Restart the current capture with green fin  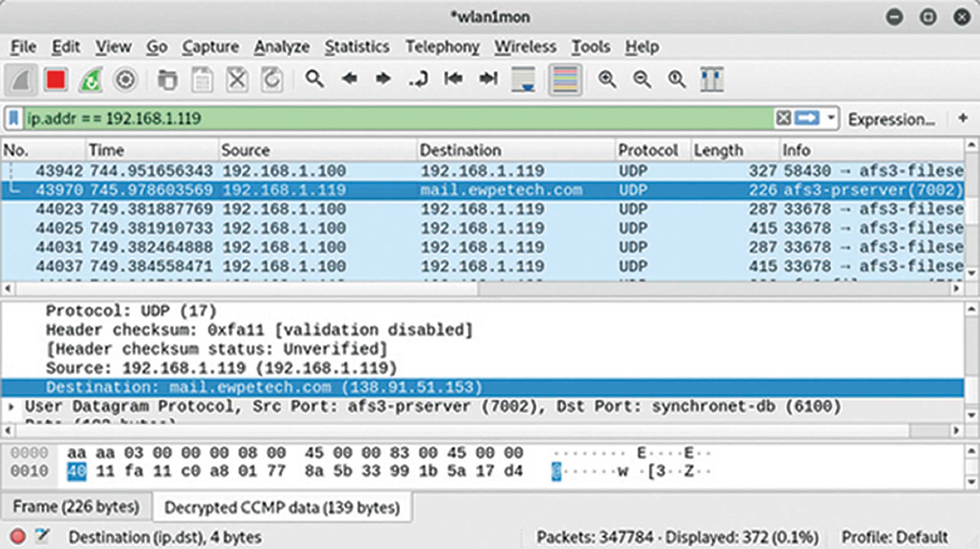point(91,80)
